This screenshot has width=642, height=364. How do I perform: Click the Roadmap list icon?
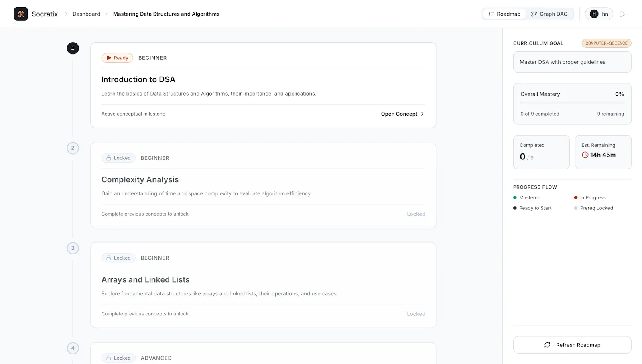tap(491, 14)
